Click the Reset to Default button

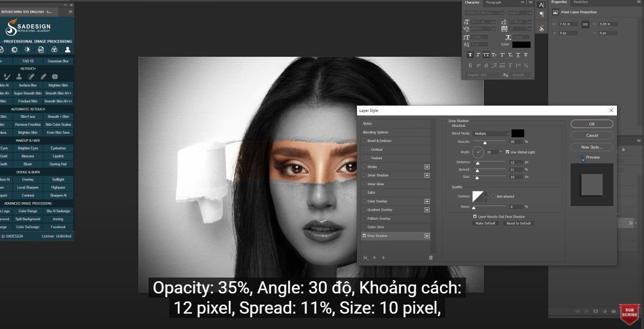(519, 223)
